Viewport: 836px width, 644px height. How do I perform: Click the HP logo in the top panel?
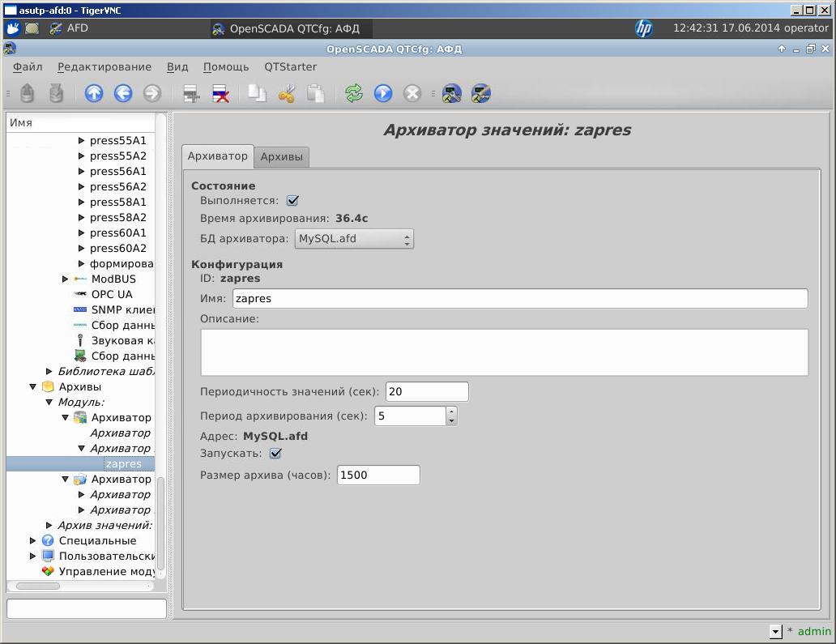644,28
